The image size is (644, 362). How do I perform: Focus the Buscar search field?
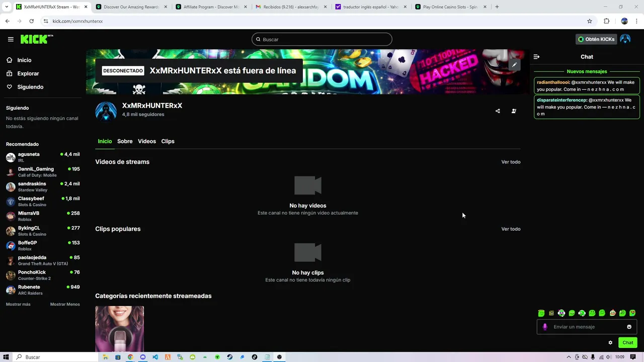[322, 39]
